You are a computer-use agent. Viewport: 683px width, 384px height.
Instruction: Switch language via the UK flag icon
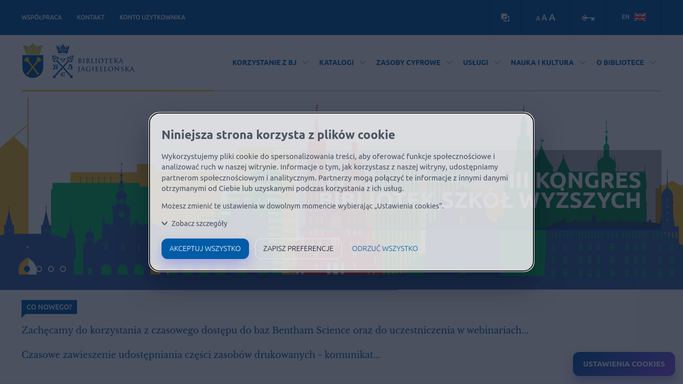click(640, 17)
